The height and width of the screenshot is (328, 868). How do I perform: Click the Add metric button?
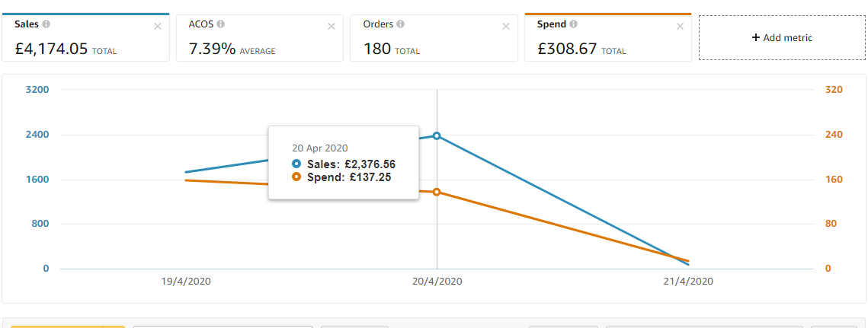[x=782, y=37]
